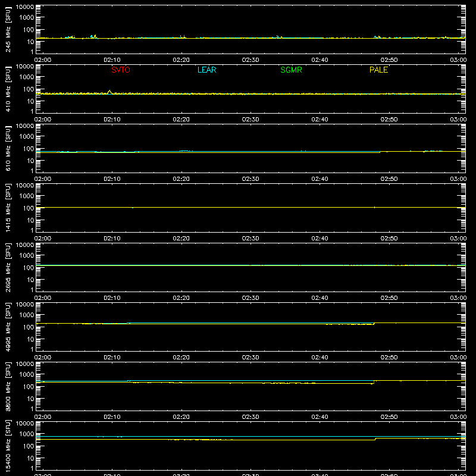This screenshot has width=476, height=476.
Task: Click the 02:20 tick under the 1415 MHz plot
Action: [181, 239]
